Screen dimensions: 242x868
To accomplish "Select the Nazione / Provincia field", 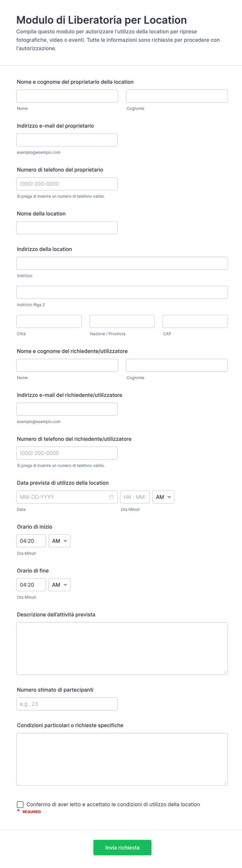I will [x=122, y=321].
